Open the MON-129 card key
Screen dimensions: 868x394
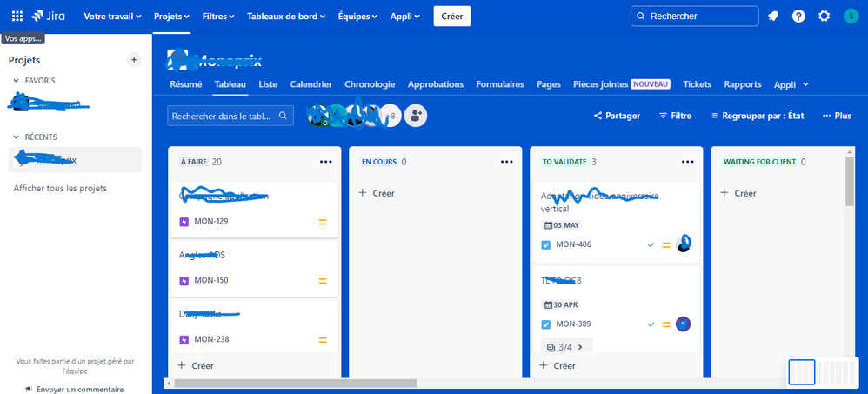pyautogui.click(x=210, y=221)
